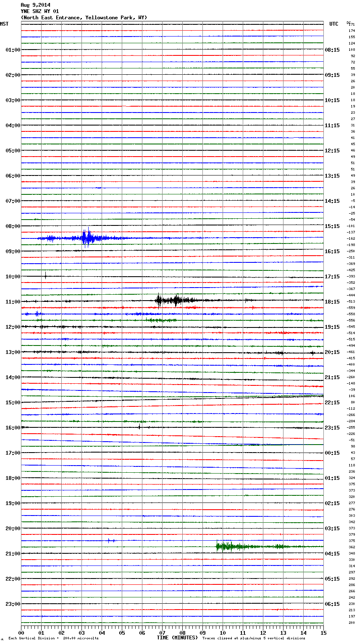Image resolution: width=357 pixels, height=644 pixels.
Task: Click the UTC time label '04:15'
Action: [x=332, y=554]
